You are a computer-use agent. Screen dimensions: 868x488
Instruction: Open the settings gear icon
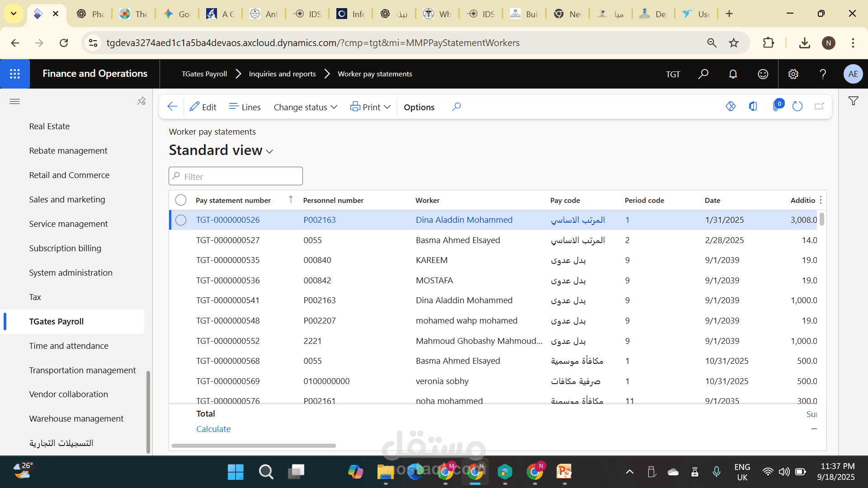pyautogui.click(x=793, y=74)
